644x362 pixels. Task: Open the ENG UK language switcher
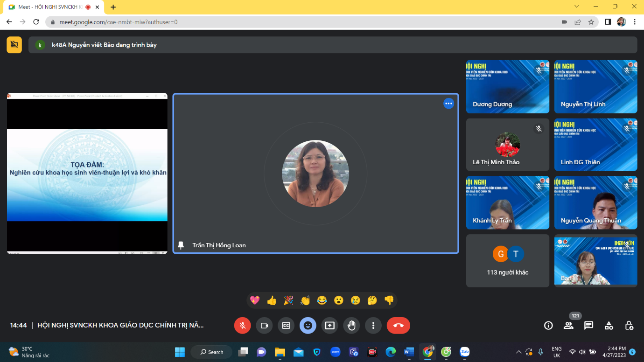pos(557,352)
